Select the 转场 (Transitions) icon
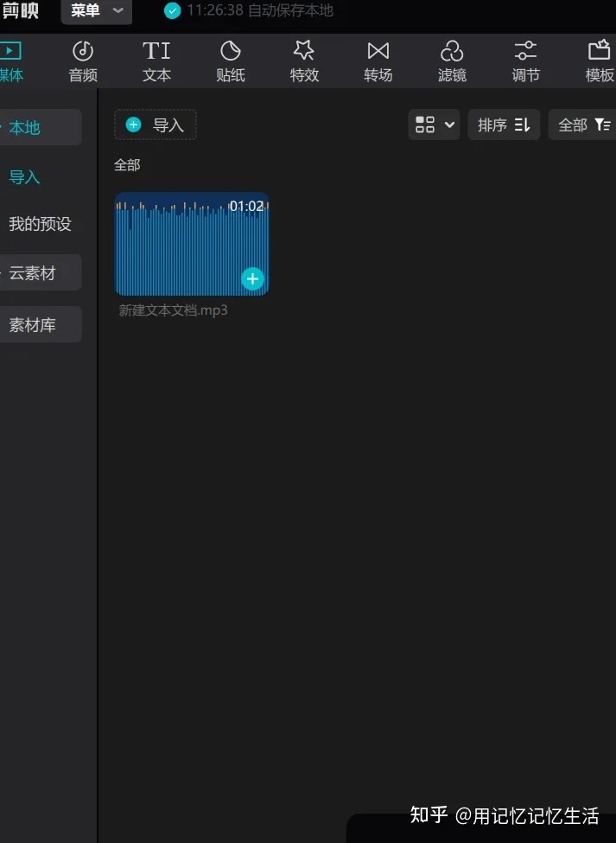Viewport: 616px width, 843px height. click(378, 51)
